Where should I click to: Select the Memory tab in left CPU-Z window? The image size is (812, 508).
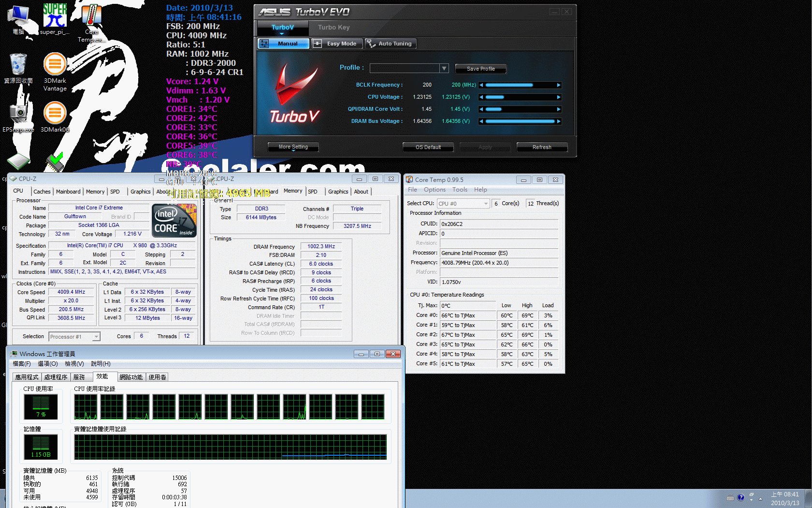click(x=95, y=192)
